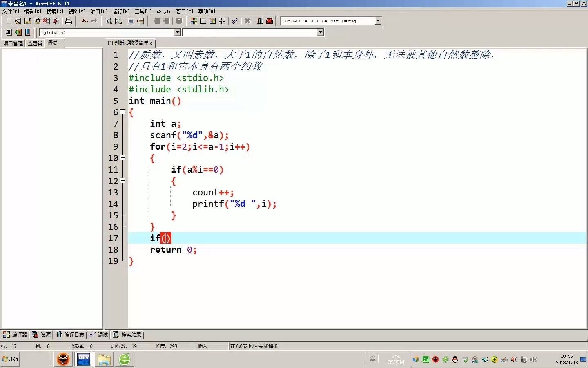
Task: Click the text 'count++;' on line 13
Action: tap(213, 192)
